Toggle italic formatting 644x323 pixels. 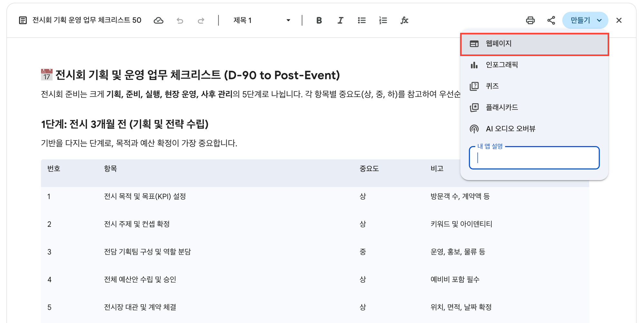pos(340,21)
